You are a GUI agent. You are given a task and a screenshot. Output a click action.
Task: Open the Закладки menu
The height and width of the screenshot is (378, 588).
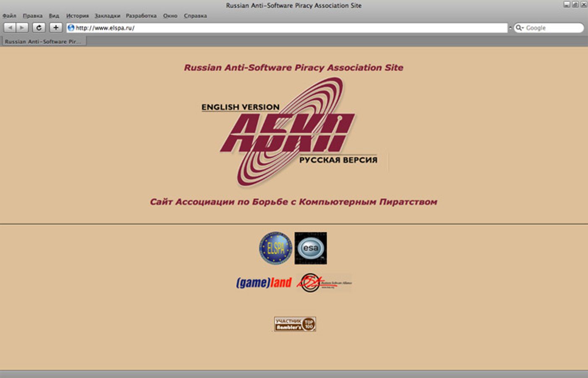[107, 16]
